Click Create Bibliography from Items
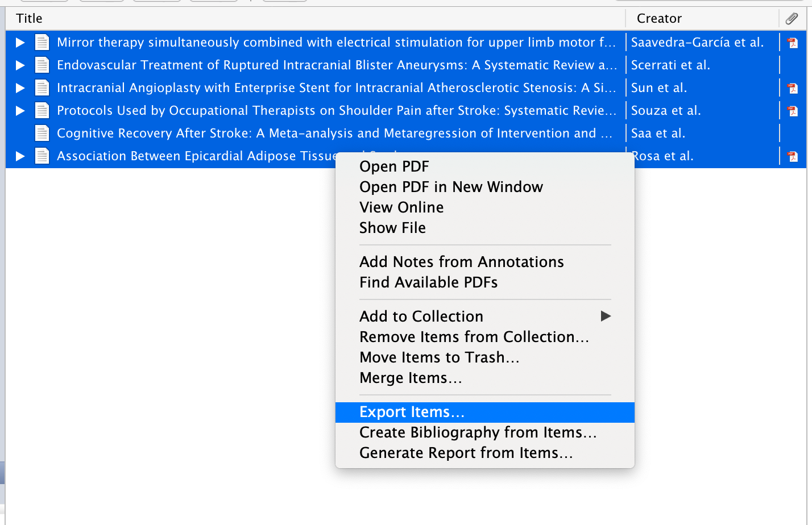Viewport: 812px width, 525px height. (x=478, y=432)
